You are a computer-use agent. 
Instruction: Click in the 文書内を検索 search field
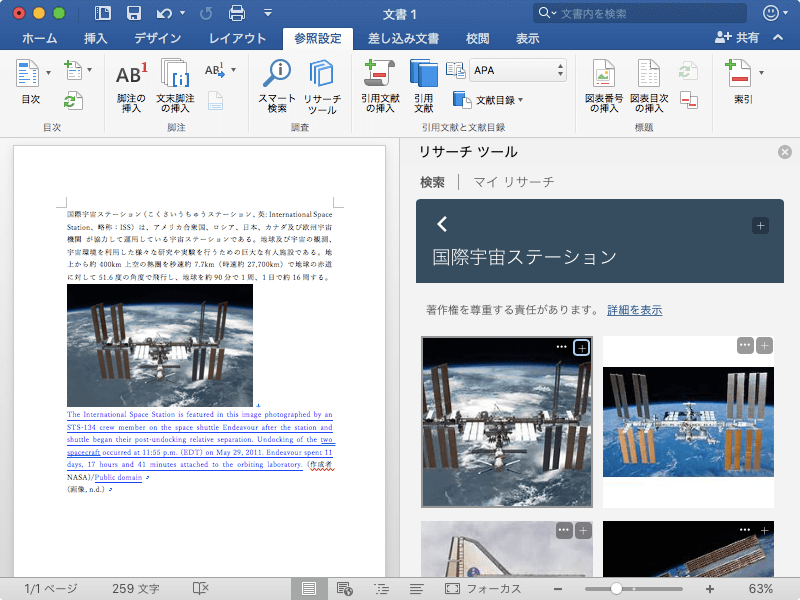[x=640, y=13]
